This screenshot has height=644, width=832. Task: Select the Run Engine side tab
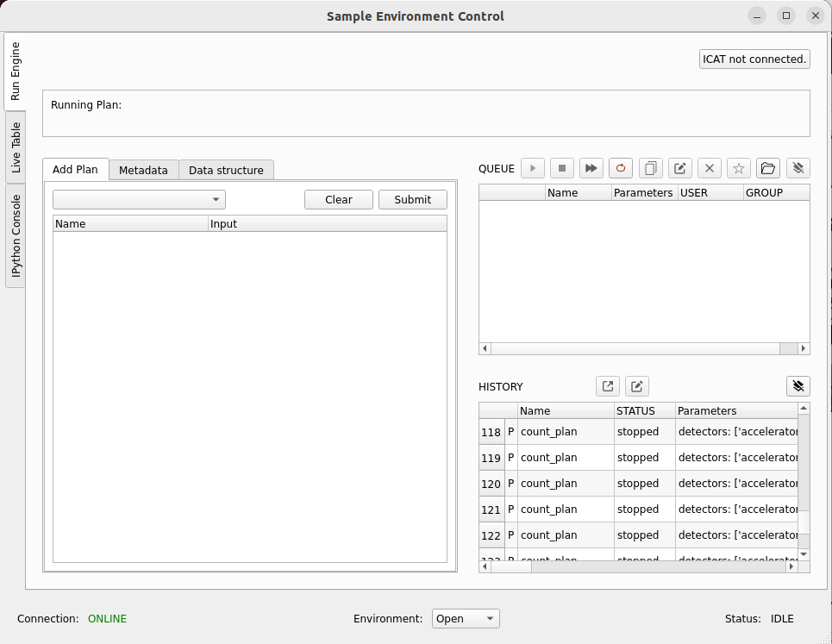pos(15,71)
